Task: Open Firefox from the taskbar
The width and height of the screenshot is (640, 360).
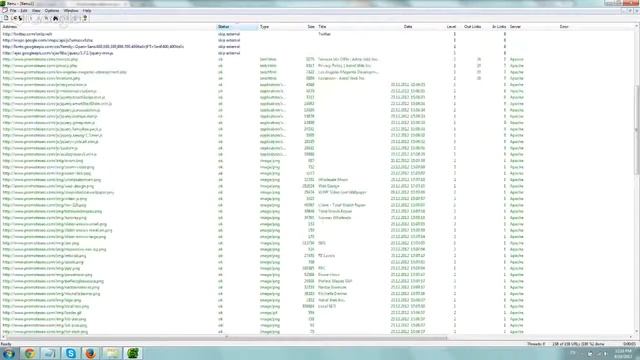Action: coord(91,353)
